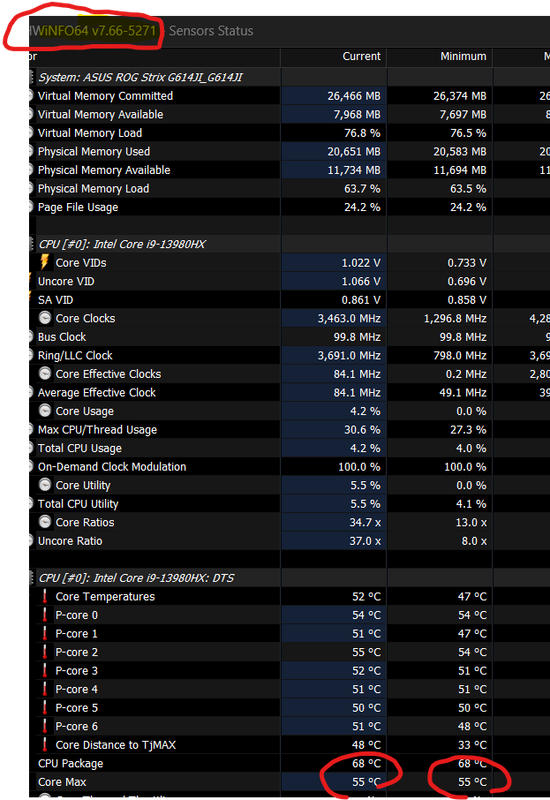The image size is (550, 800).
Task: Sort by the Current column header
Action: (x=361, y=56)
